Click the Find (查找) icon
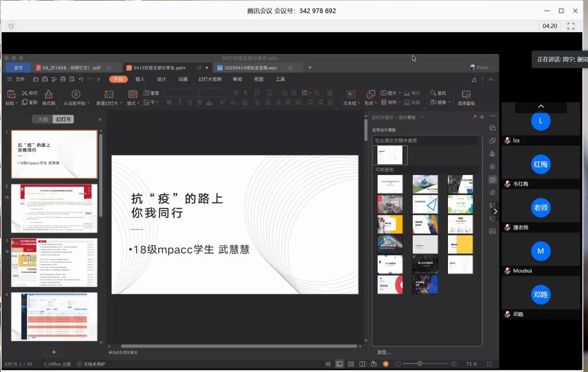 click(x=433, y=93)
